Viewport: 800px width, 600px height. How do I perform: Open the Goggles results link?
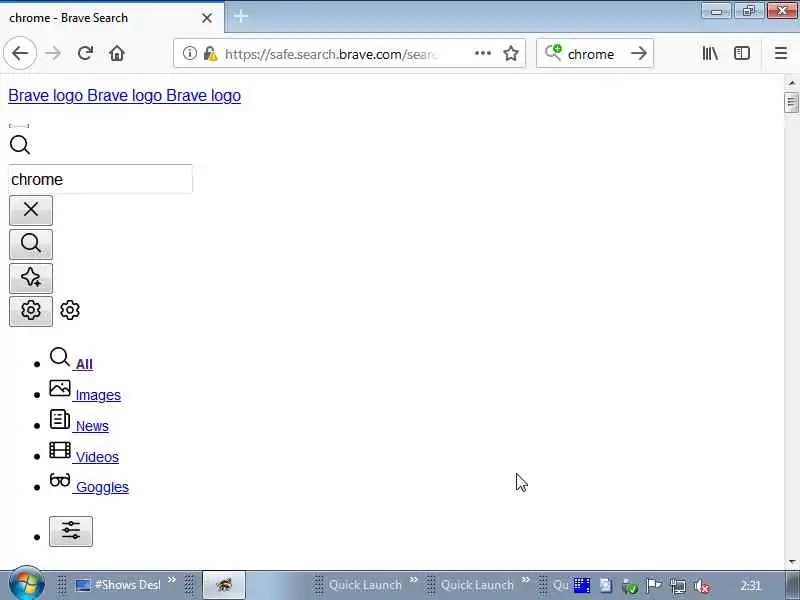click(x=102, y=487)
